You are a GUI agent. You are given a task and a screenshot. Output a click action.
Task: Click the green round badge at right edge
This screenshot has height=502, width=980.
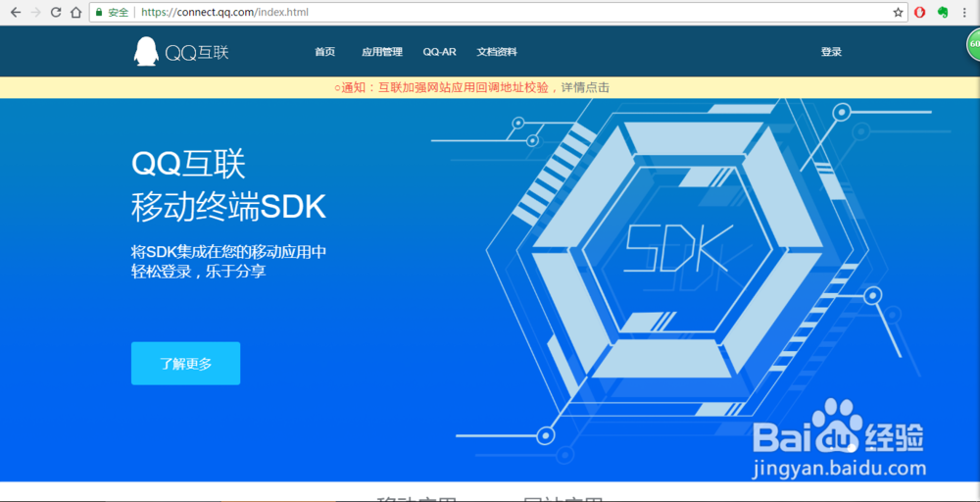(x=973, y=45)
